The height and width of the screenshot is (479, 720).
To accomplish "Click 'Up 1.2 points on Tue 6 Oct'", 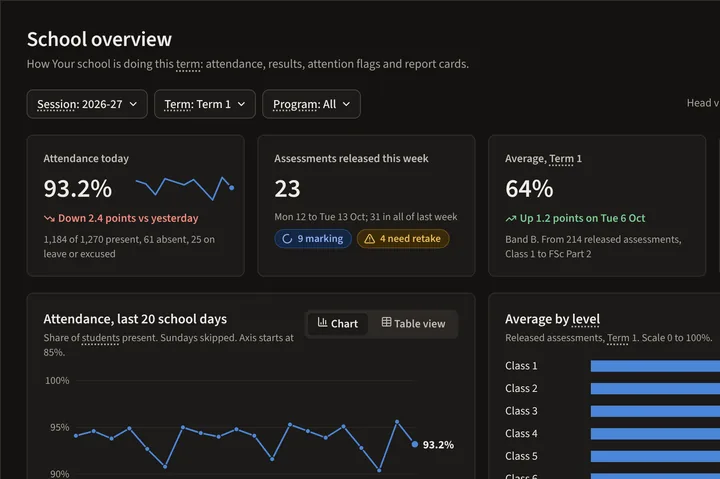I will point(582,218).
